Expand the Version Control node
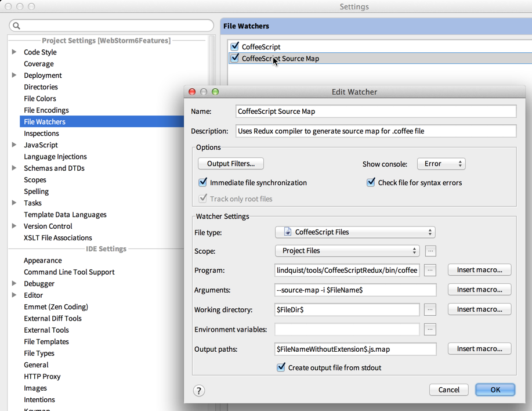 (14, 226)
